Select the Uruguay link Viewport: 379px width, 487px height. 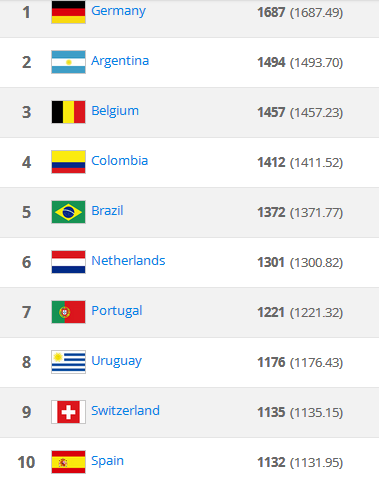pos(116,361)
